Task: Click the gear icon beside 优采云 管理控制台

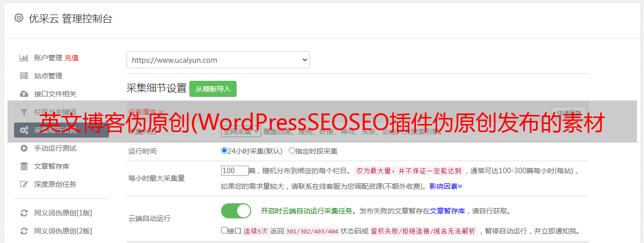Action: pos(19,18)
